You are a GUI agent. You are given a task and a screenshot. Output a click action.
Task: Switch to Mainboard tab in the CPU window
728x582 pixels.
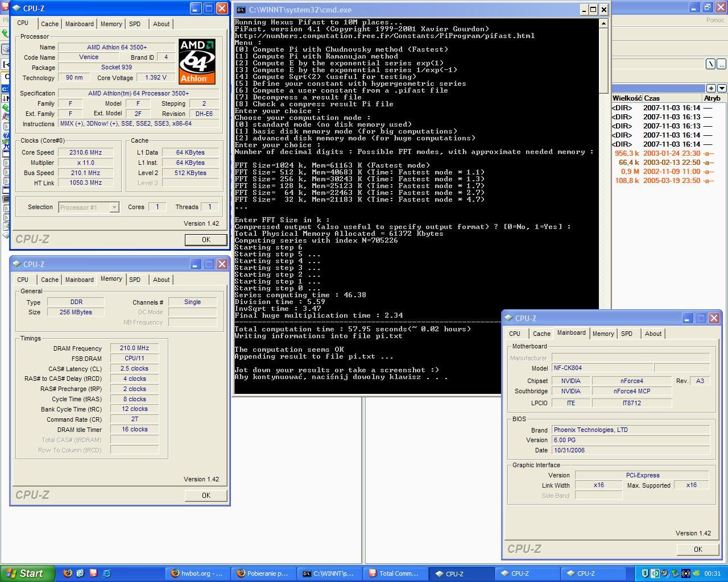coord(79,24)
